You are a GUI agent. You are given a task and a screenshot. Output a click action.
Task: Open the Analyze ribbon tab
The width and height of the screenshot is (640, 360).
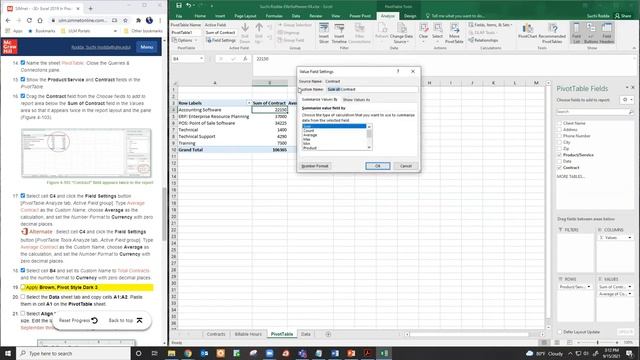click(x=387, y=16)
